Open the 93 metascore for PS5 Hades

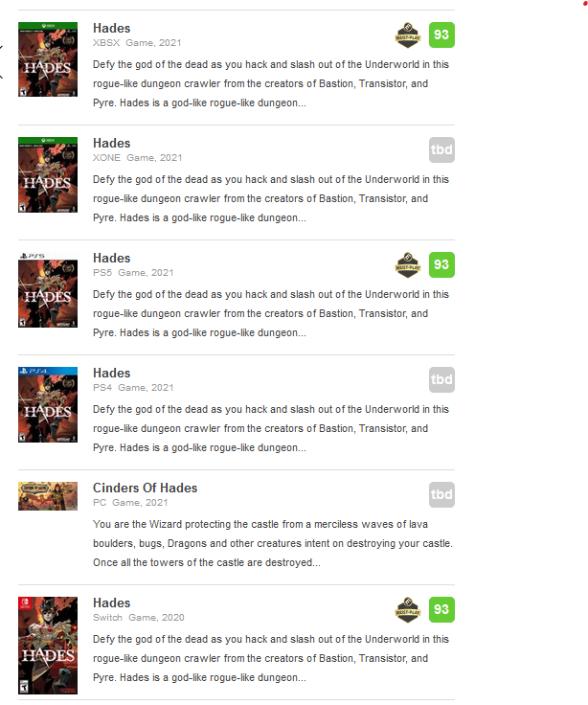[x=441, y=264]
